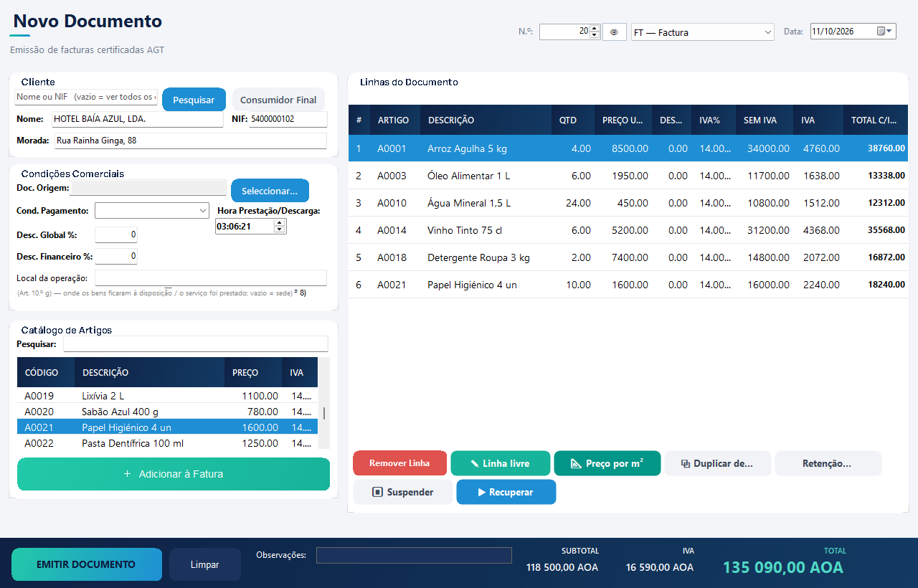Choose Consumidor Final as client
Screen dimensions: 918x588
tap(278, 100)
